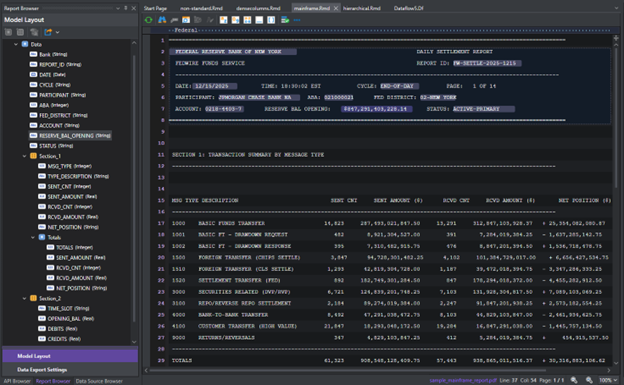Click highlighted FW-SETTLE-2025-1215 report ID field
The width and height of the screenshot is (624, 385).
point(487,63)
